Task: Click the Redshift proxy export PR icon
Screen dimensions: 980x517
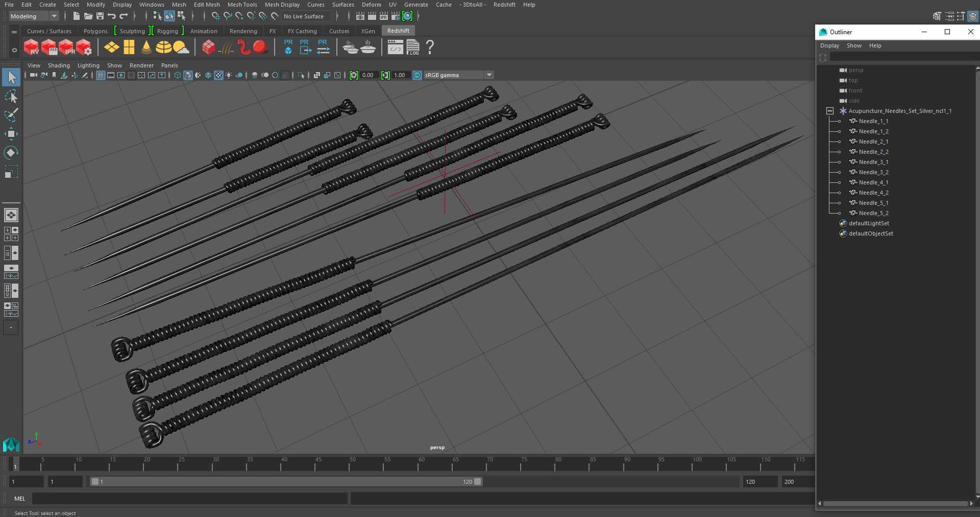Action: tap(305, 47)
